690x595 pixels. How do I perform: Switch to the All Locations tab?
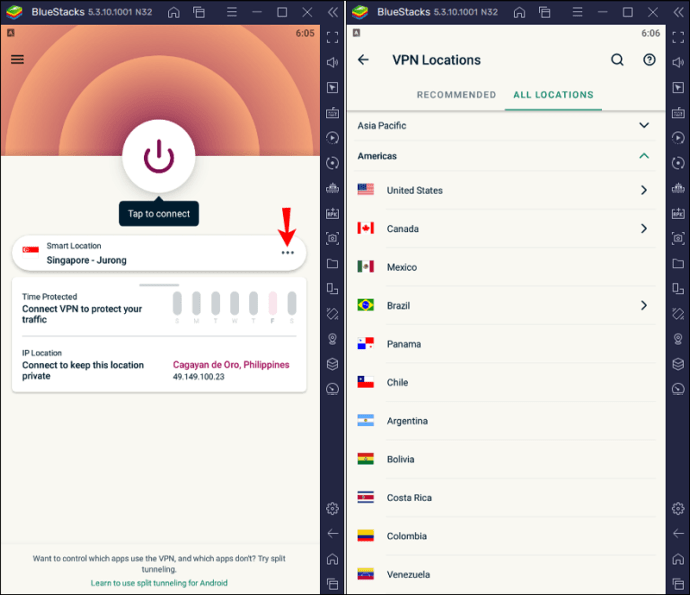tap(553, 95)
